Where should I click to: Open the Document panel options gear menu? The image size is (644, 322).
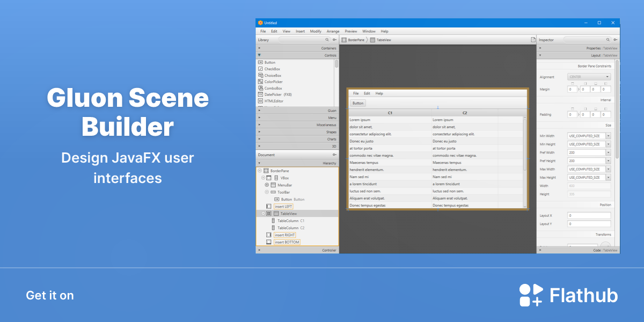335,155
